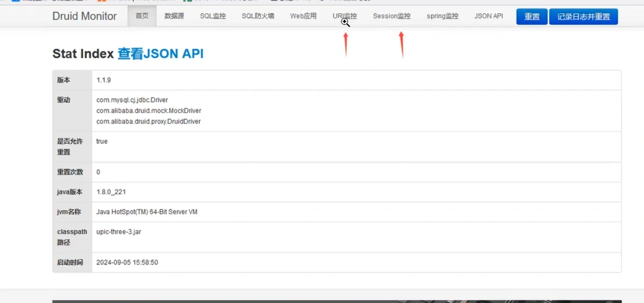Open the URI监控 tab
Image resolution: width=644 pixels, height=303 pixels.
coord(344,16)
